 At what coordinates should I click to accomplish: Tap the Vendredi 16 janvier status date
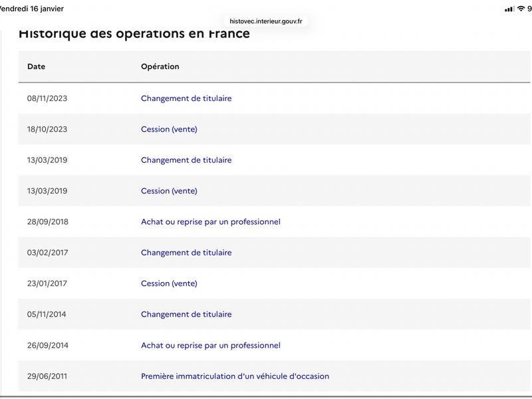point(32,9)
